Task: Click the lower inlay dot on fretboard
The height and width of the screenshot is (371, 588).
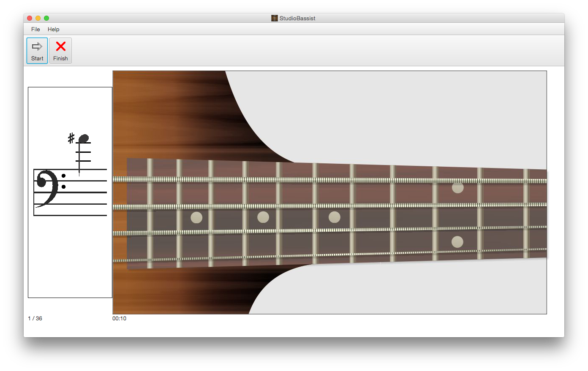Action: [457, 242]
